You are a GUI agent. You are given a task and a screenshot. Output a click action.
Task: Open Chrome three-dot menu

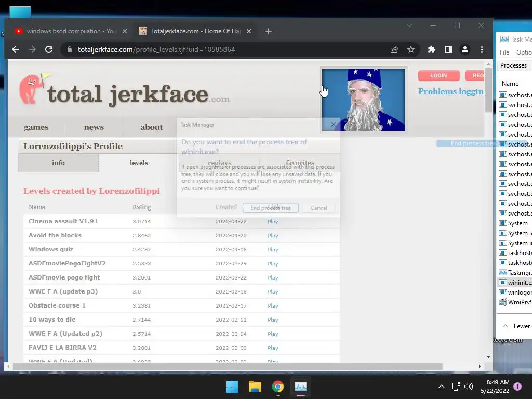[482, 49]
